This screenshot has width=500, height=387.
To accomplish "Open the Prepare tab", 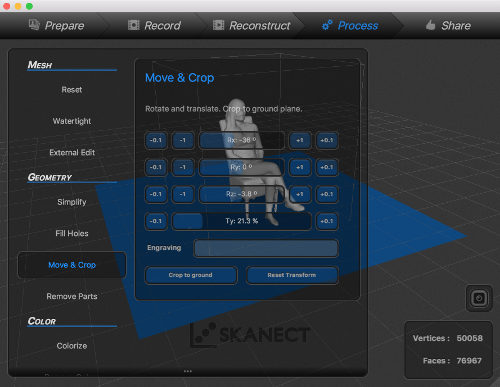I will point(56,26).
